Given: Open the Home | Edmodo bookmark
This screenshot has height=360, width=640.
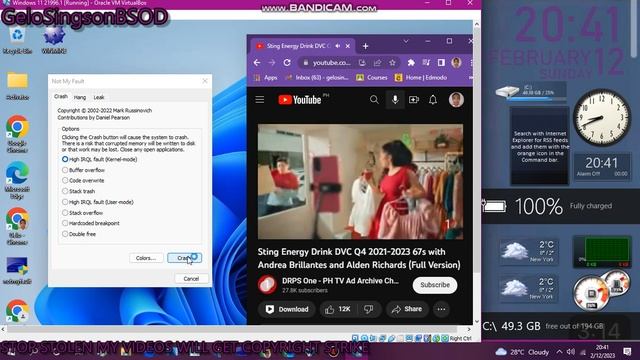Looking at the screenshot, I should (x=421, y=78).
